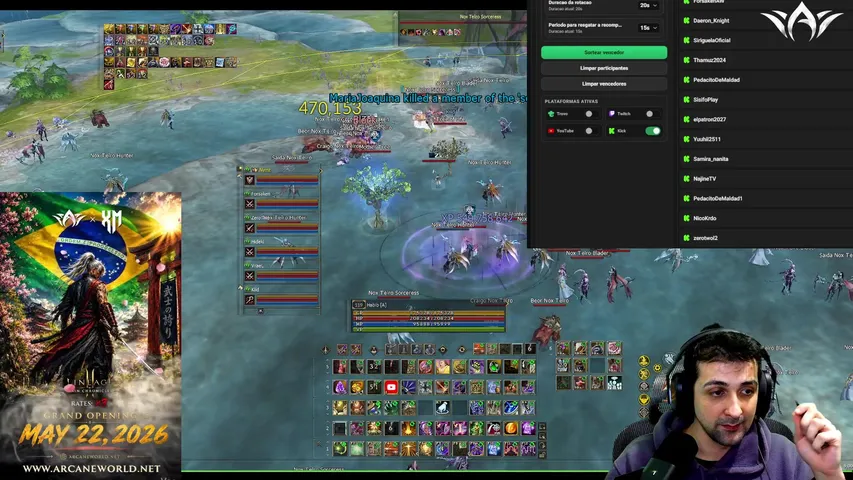
Task: Click the Arcane World grand opening banner image
Action: tap(91, 335)
